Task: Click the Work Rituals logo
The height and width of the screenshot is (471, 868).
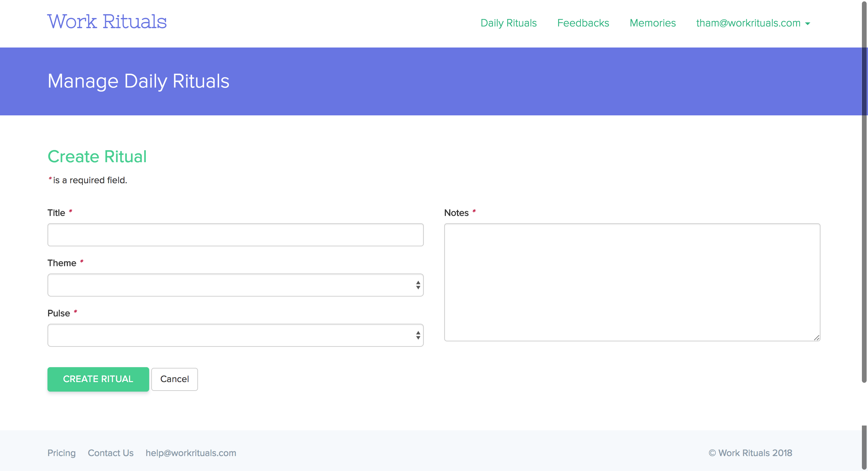Action: point(107,22)
